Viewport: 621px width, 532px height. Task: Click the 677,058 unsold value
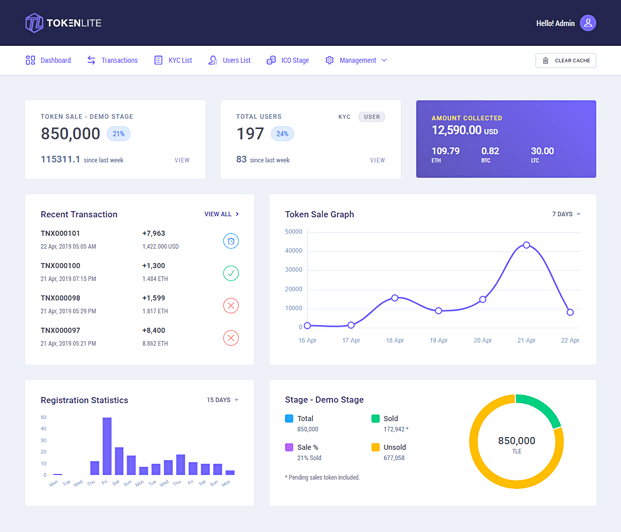coord(394,458)
